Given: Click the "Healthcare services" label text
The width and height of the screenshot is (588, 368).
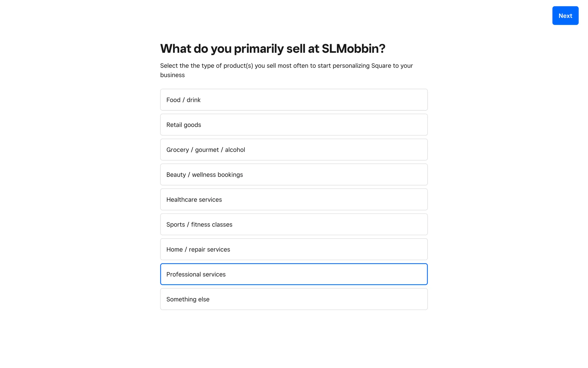Looking at the screenshot, I should coord(194,200).
